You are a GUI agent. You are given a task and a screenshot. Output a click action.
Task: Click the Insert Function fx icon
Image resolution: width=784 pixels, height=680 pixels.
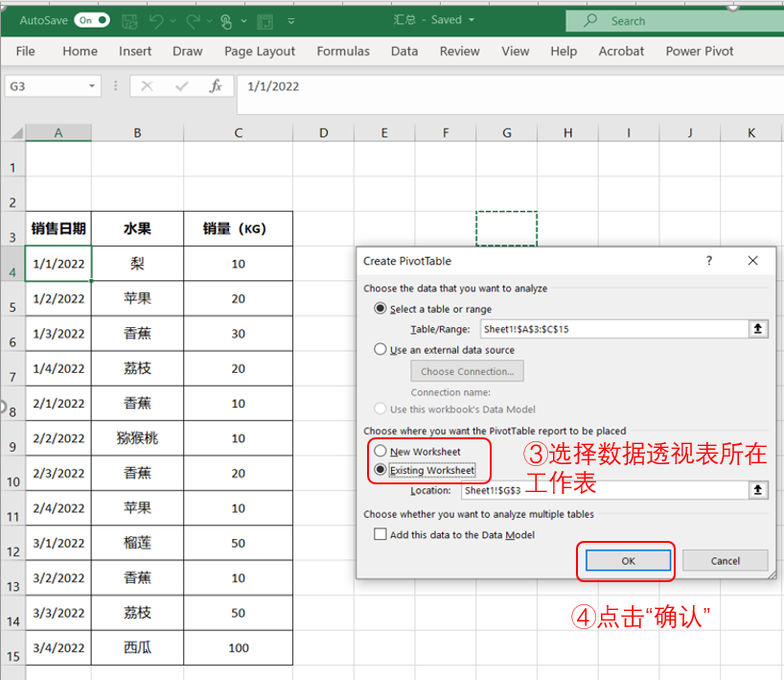[216, 86]
